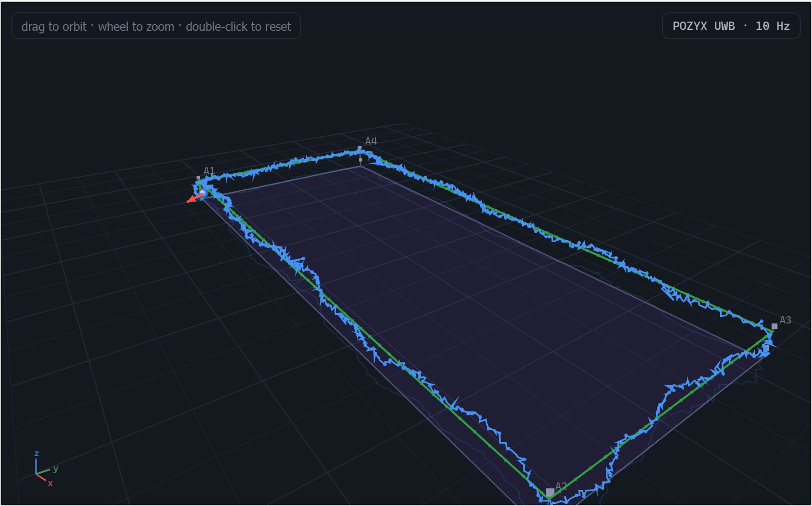Click the A3 anchor label

tap(785, 320)
